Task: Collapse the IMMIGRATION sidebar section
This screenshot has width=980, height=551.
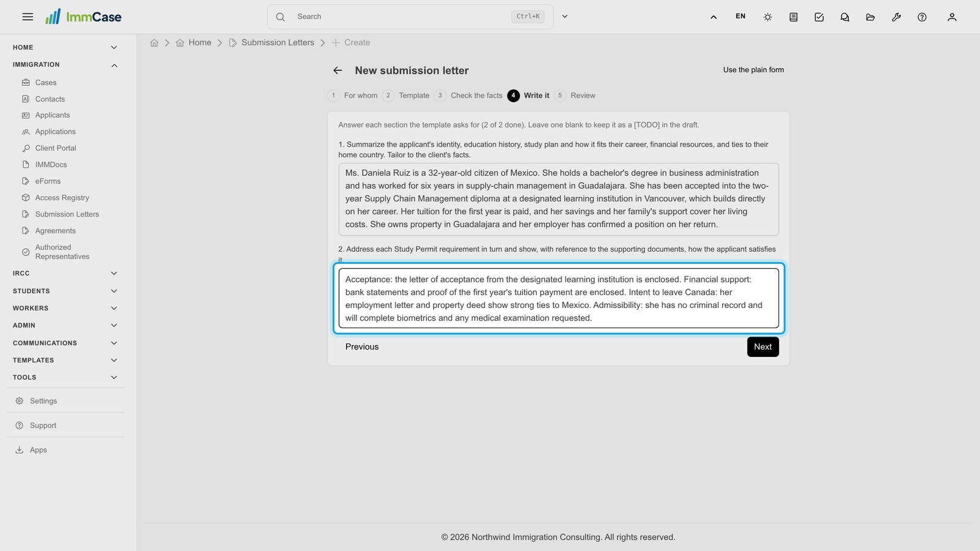Action: click(x=66, y=65)
